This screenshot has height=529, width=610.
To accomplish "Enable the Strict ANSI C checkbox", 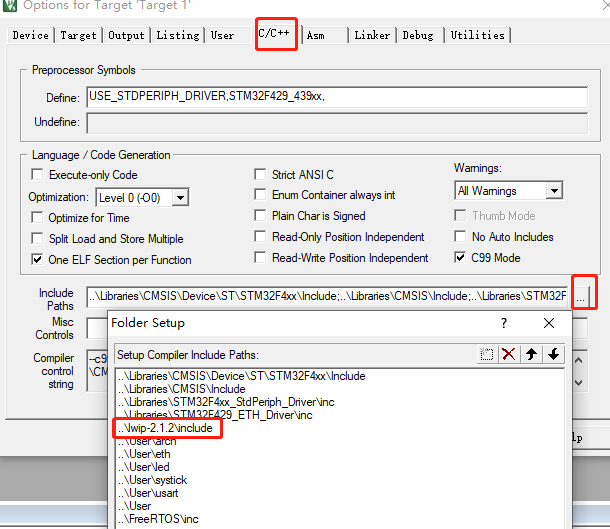I will click(260, 174).
